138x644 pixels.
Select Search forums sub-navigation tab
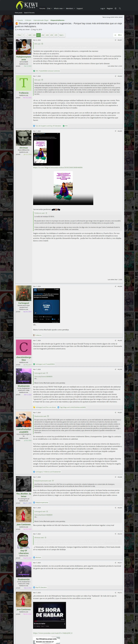pyautogui.click(x=29, y=12)
